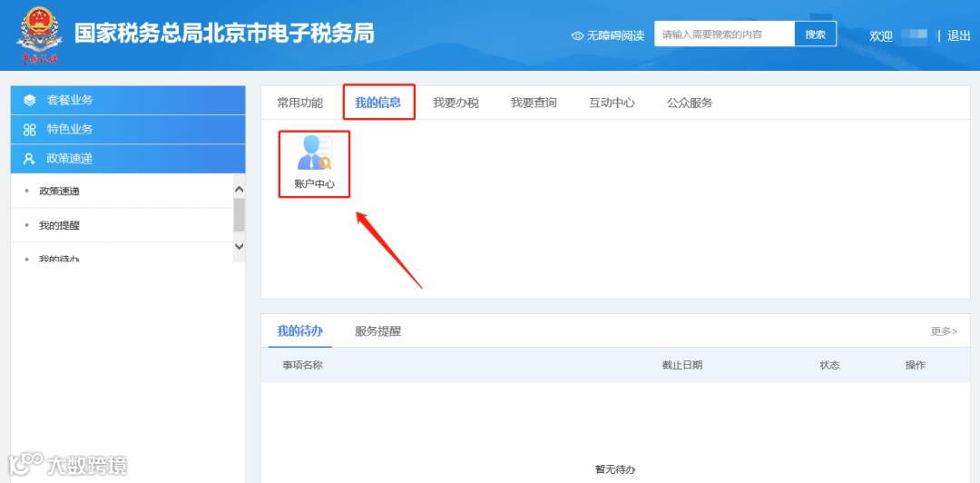Click the 退出 logout link

(959, 35)
